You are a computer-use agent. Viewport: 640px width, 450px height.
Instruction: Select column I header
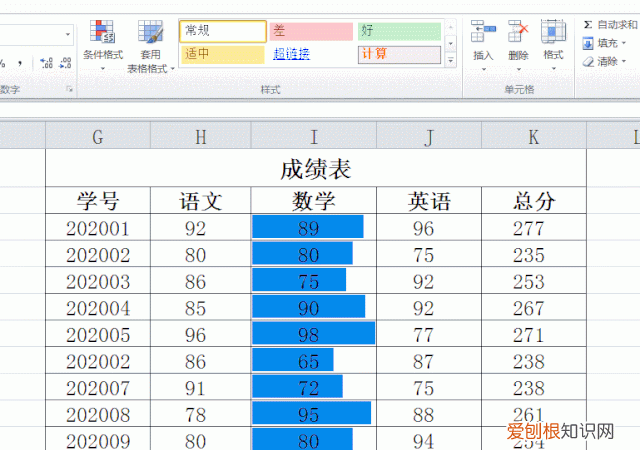tap(313, 137)
